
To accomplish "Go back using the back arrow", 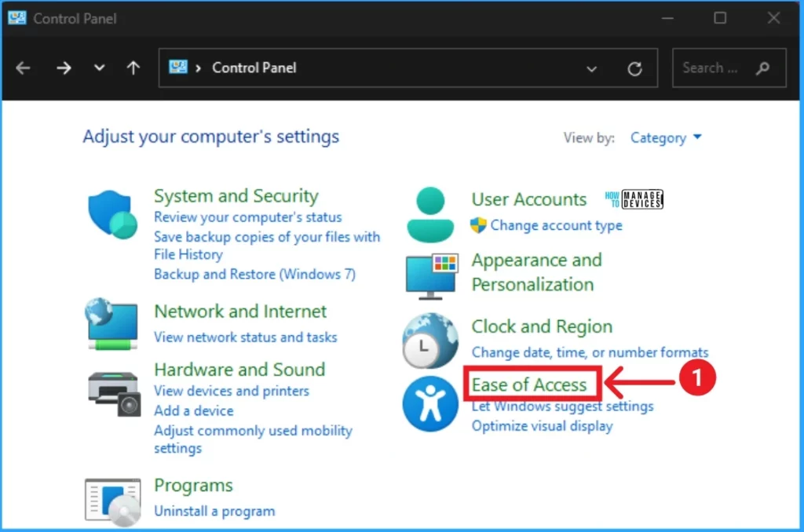I will click(x=23, y=67).
